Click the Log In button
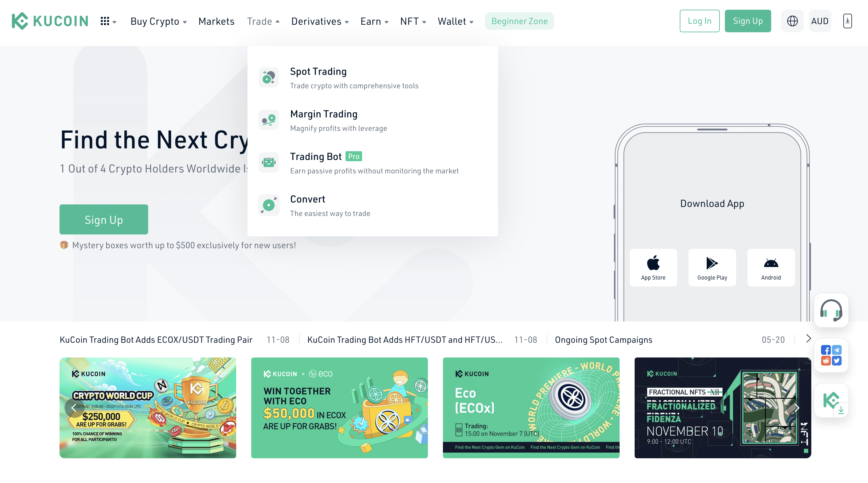 (699, 21)
